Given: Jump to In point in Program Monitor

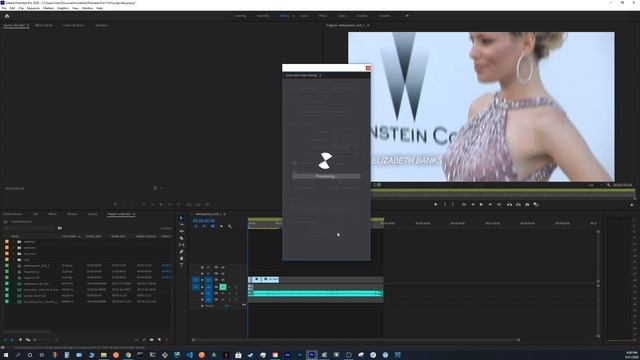Looking at the screenshot, I should pyautogui.click(x=464, y=204).
